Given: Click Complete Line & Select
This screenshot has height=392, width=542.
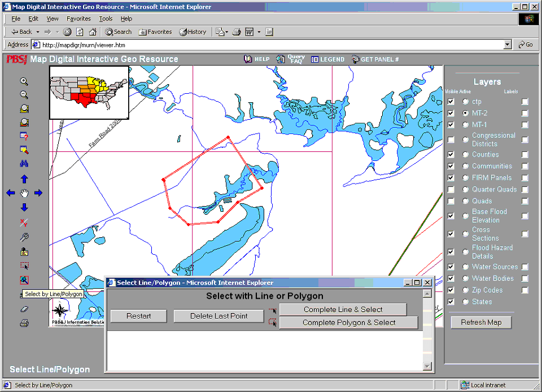Looking at the screenshot, I should [x=343, y=310].
